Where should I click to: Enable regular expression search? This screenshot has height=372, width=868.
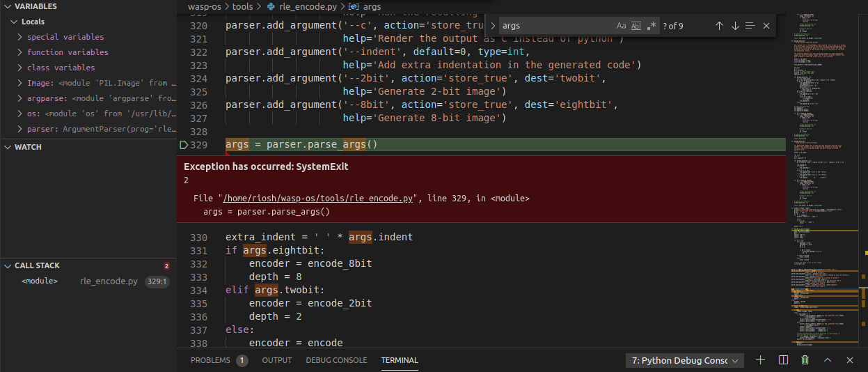click(652, 26)
